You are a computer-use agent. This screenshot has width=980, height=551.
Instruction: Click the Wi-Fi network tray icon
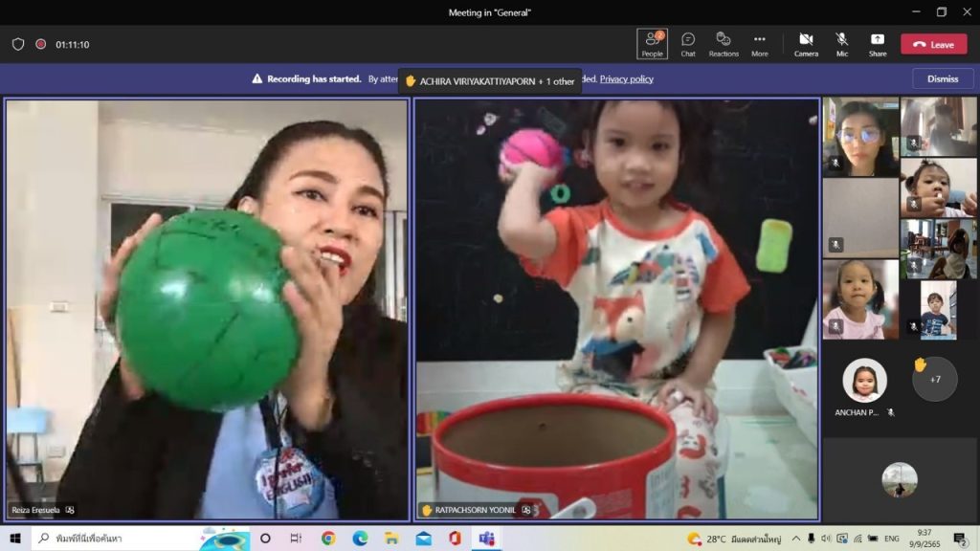(857, 538)
